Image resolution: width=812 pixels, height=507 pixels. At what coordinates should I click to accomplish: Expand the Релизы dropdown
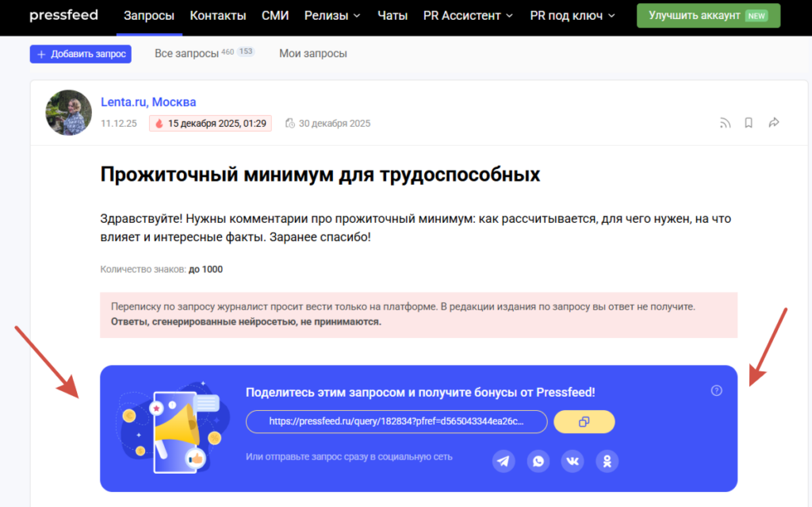click(x=332, y=16)
